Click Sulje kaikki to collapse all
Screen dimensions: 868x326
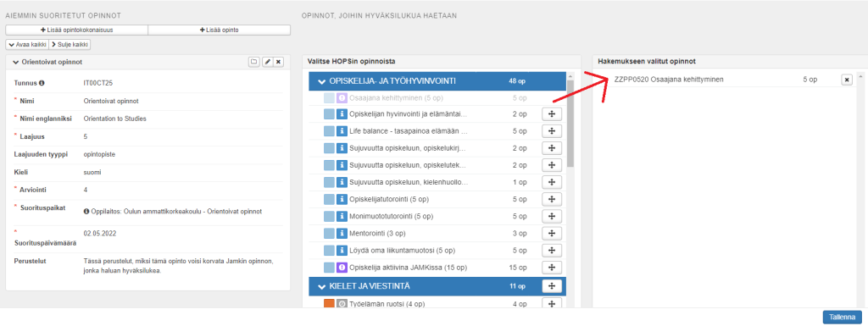[70, 44]
